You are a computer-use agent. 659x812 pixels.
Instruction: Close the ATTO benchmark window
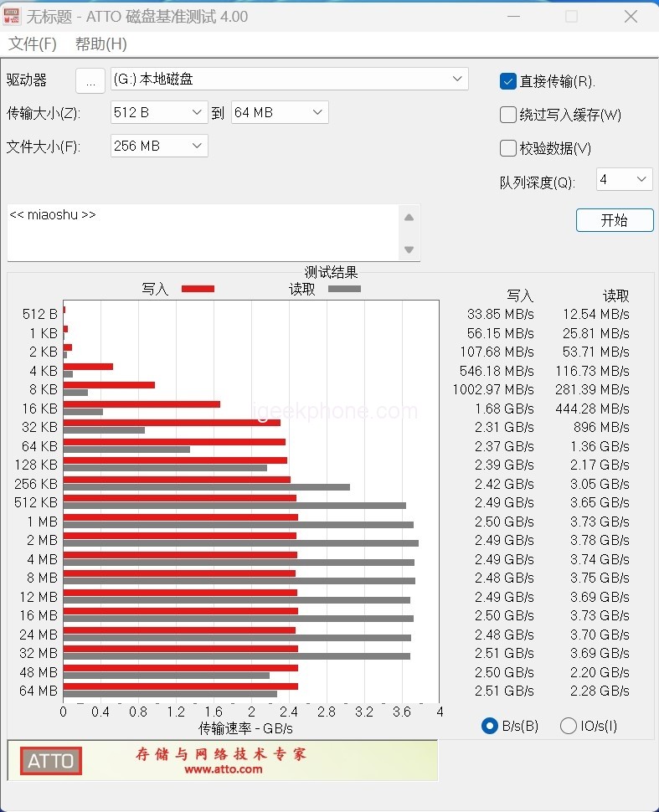631,16
